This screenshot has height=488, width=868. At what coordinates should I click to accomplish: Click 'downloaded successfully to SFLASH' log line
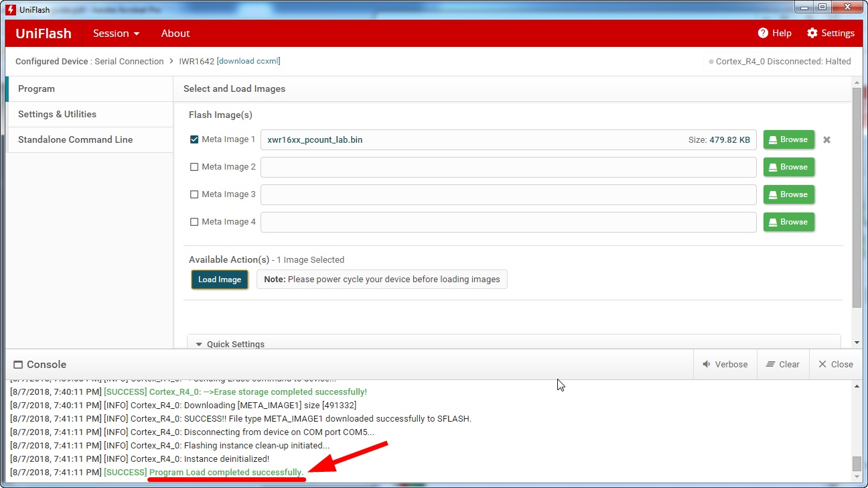tap(241, 418)
